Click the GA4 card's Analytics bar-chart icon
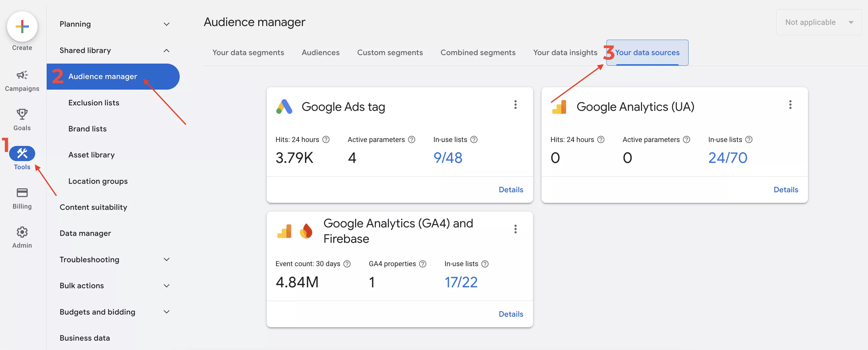 click(284, 231)
